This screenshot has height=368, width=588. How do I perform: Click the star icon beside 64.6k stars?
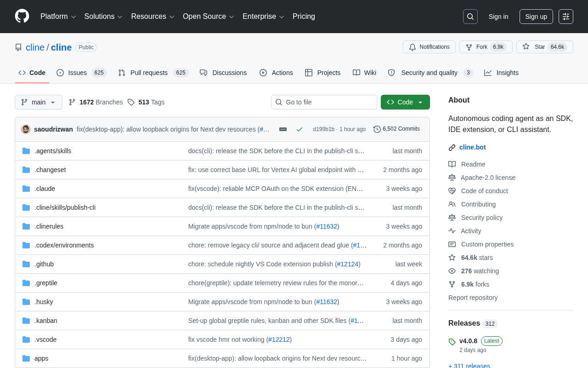[452, 258]
